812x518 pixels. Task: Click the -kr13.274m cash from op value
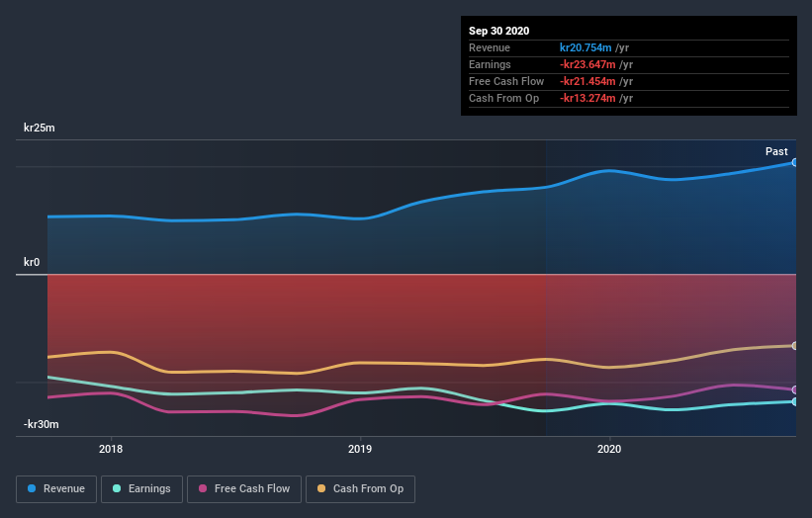pyautogui.click(x=587, y=98)
